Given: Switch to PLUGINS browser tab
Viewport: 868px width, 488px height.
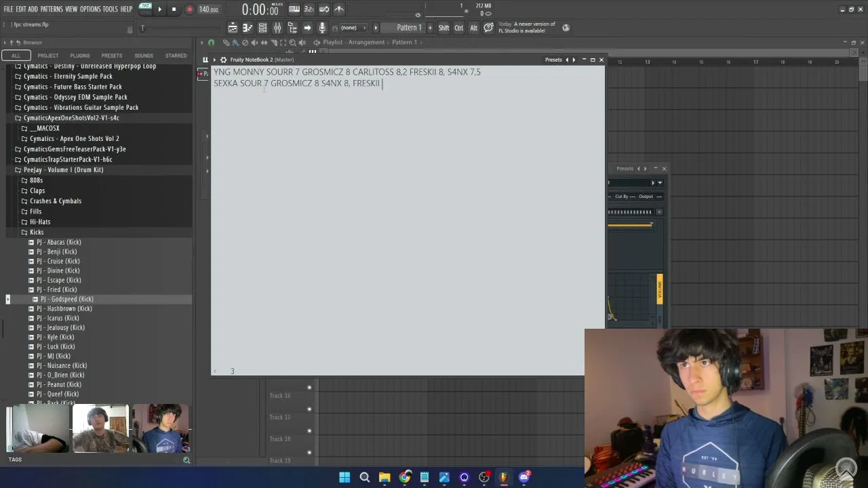Looking at the screenshot, I should (80, 56).
